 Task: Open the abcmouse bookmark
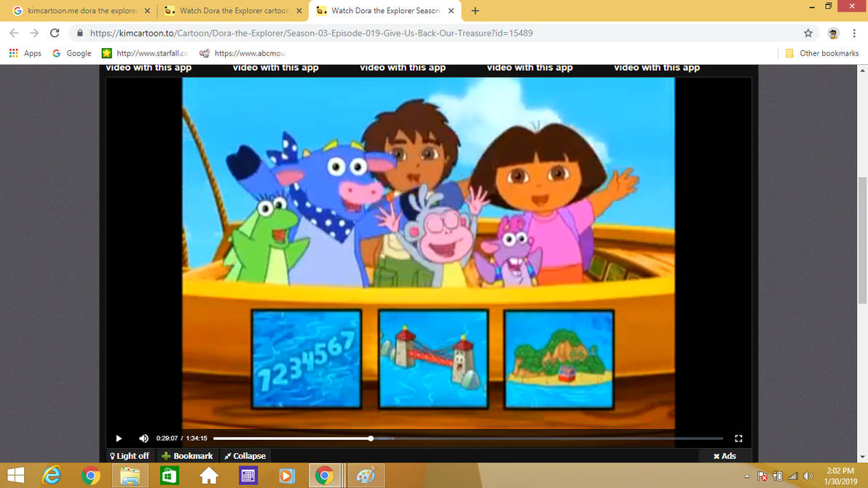pyautogui.click(x=242, y=53)
